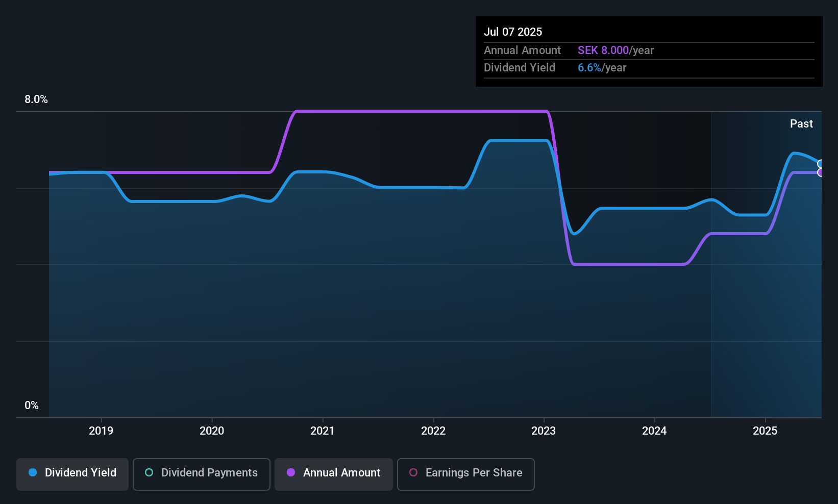Click the 2025 x-axis label
The width and height of the screenshot is (838, 504).
pyautogui.click(x=765, y=431)
